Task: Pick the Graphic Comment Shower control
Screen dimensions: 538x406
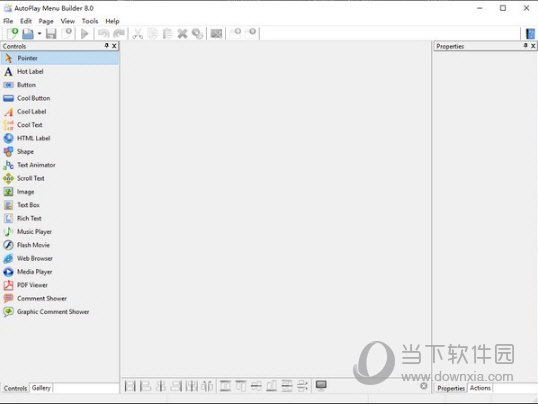Action: pyautogui.click(x=60, y=312)
